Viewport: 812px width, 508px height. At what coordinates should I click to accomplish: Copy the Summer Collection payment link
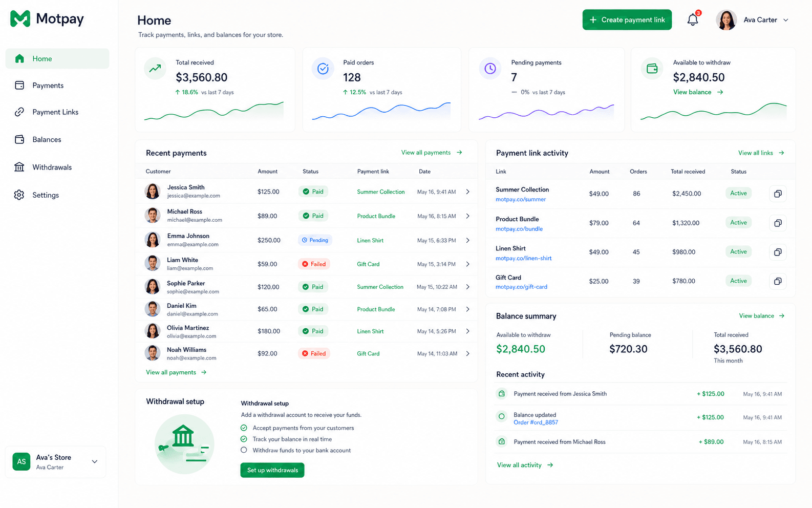(778, 194)
